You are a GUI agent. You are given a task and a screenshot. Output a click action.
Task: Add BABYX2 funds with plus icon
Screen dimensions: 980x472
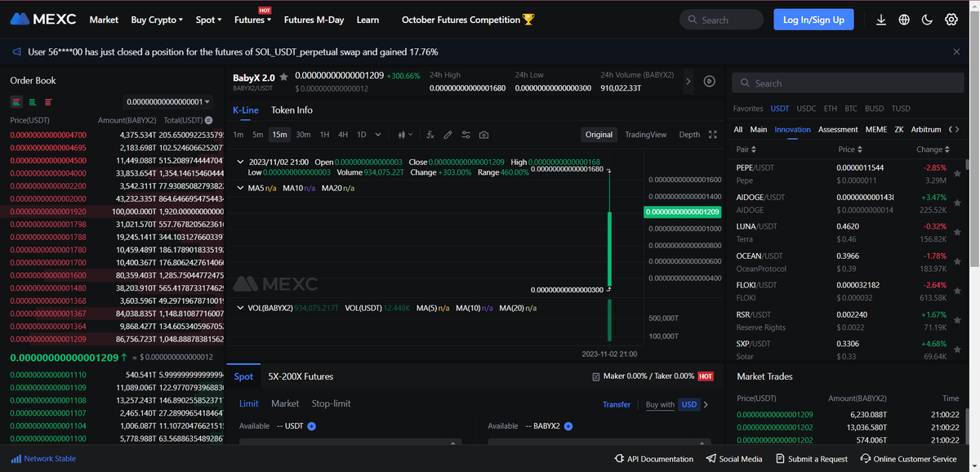pos(568,426)
